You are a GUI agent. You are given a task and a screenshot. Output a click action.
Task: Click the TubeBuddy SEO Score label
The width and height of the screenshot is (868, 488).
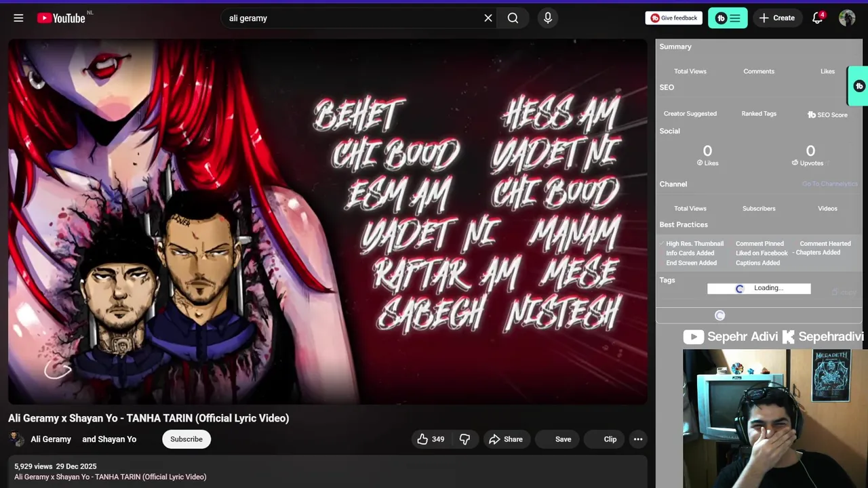827,115
